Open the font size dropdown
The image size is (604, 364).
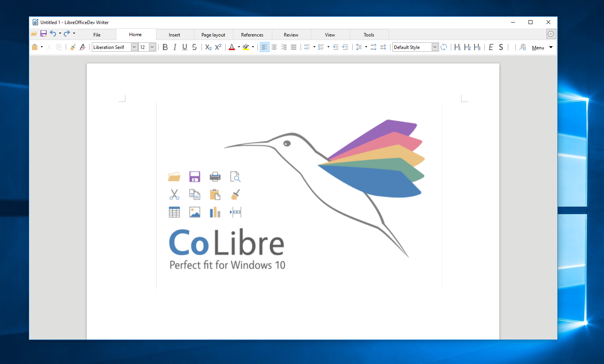click(x=152, y=47)
